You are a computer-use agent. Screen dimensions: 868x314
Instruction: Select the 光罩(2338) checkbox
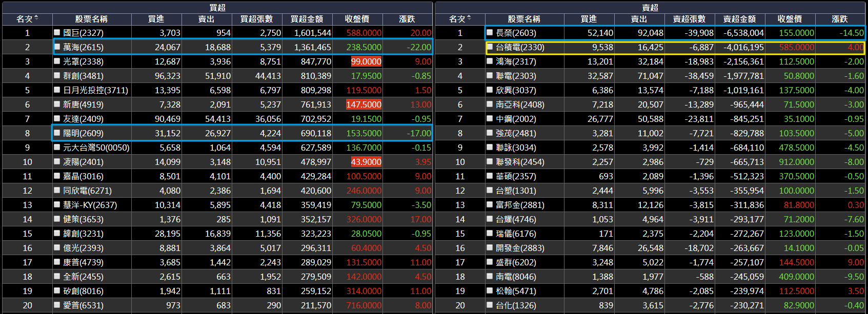tap(57, 61)
